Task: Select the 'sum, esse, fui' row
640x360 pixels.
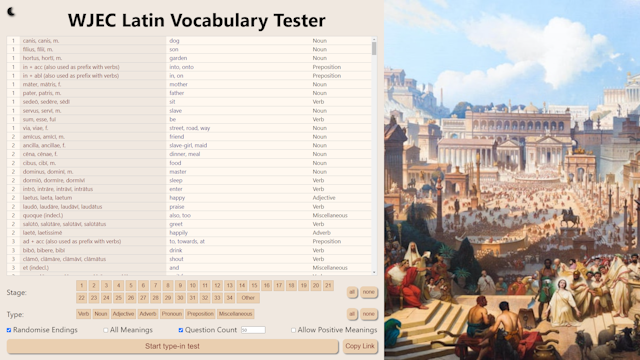Action: coord(189,120)
